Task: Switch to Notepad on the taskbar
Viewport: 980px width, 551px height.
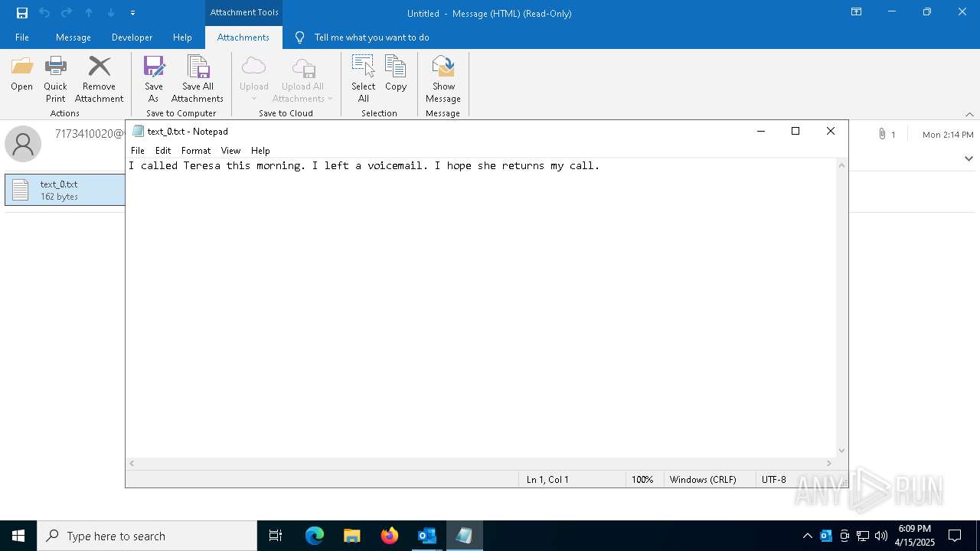Action: click(464, 536)
